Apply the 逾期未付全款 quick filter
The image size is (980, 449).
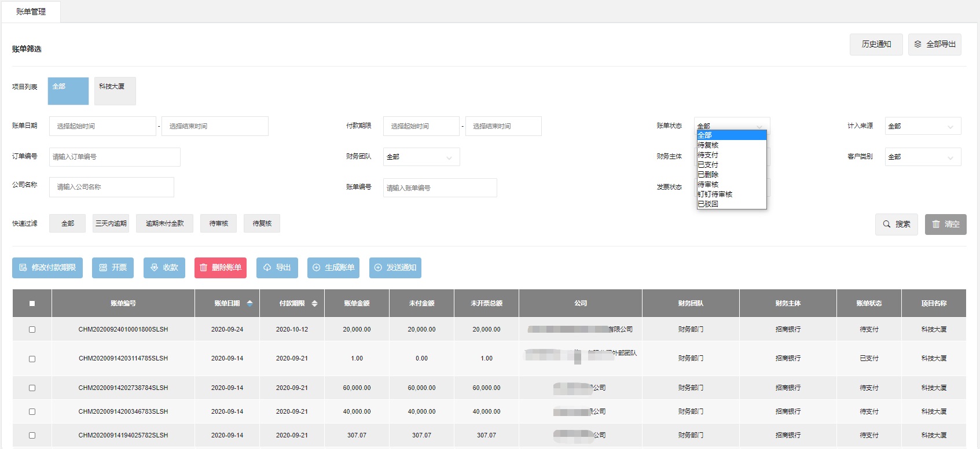coord(164,223)
